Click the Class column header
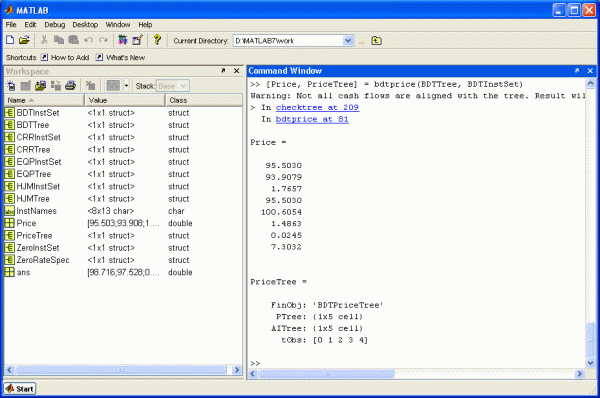The image size is (600, 398). pyautogui.click(x=204, y=100)
